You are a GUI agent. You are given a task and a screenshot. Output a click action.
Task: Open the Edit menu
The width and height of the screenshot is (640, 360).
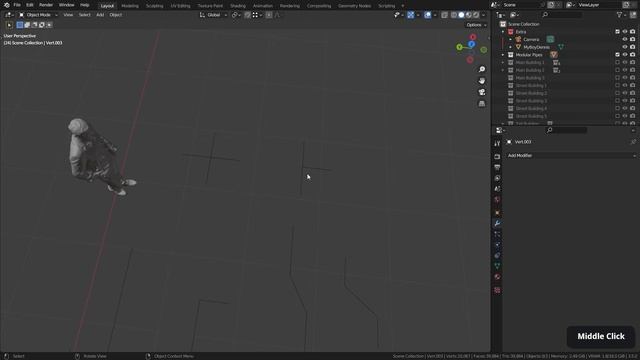[30, 5]
